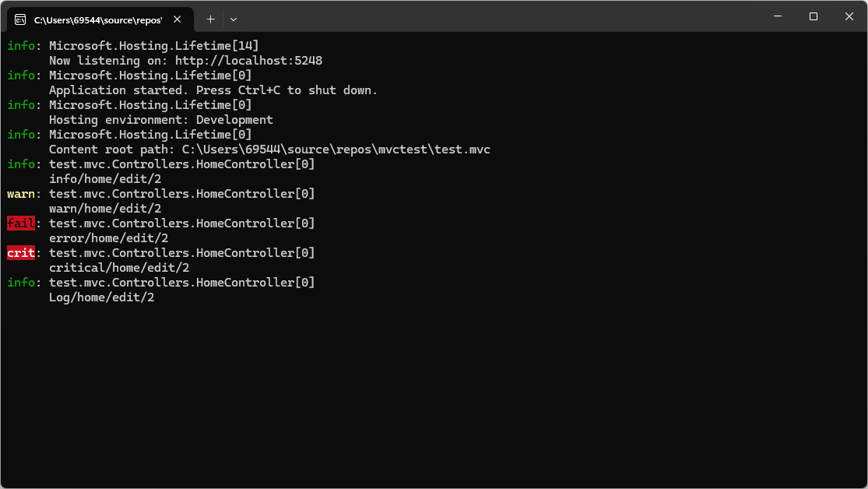Viewport: 868px width, 489px height.
Task: Minimize the terminal window
Action: [778, 16]
